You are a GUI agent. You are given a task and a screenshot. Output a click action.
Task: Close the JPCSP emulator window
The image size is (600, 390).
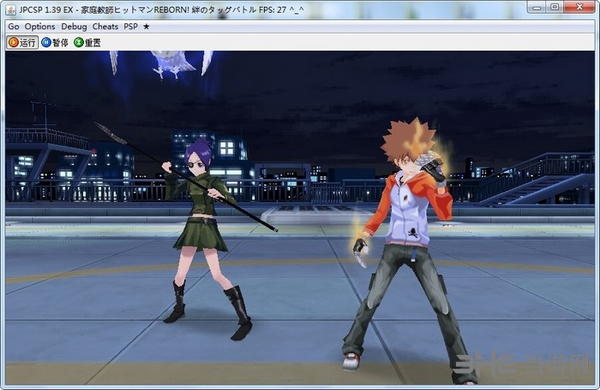580,7
